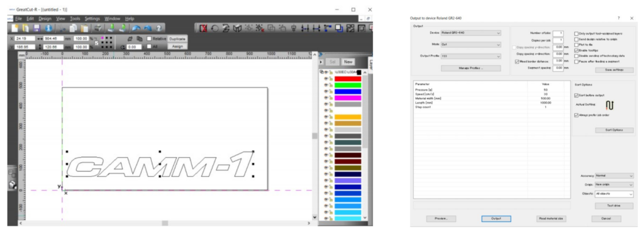Open the Accuracy dropdown
644x239 pixels.
click(x=614, y=175)
